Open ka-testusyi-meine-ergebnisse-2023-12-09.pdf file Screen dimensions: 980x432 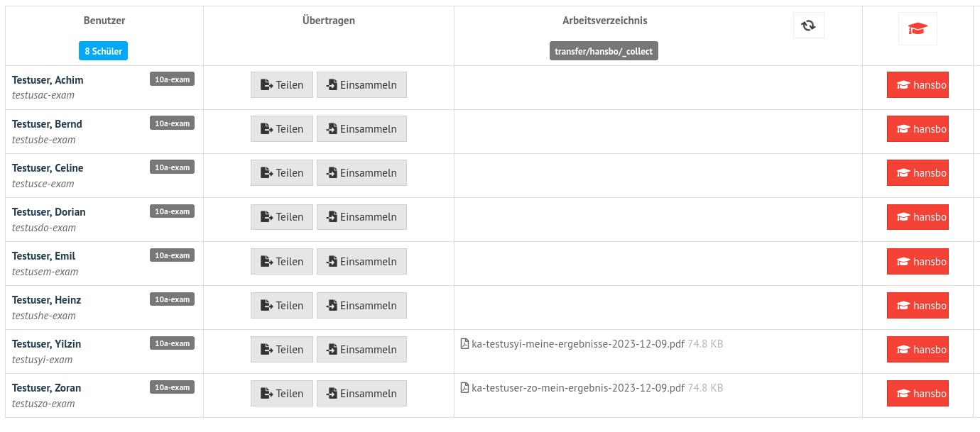pos(578,344)
